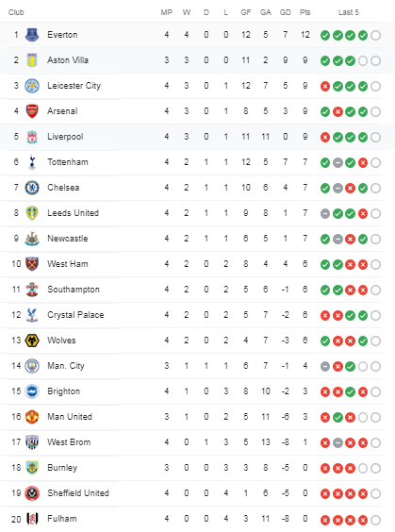The height and width of the screenshot is (532, 395).
Task: Open the Leeds United team link
Action: coord(74,213)
